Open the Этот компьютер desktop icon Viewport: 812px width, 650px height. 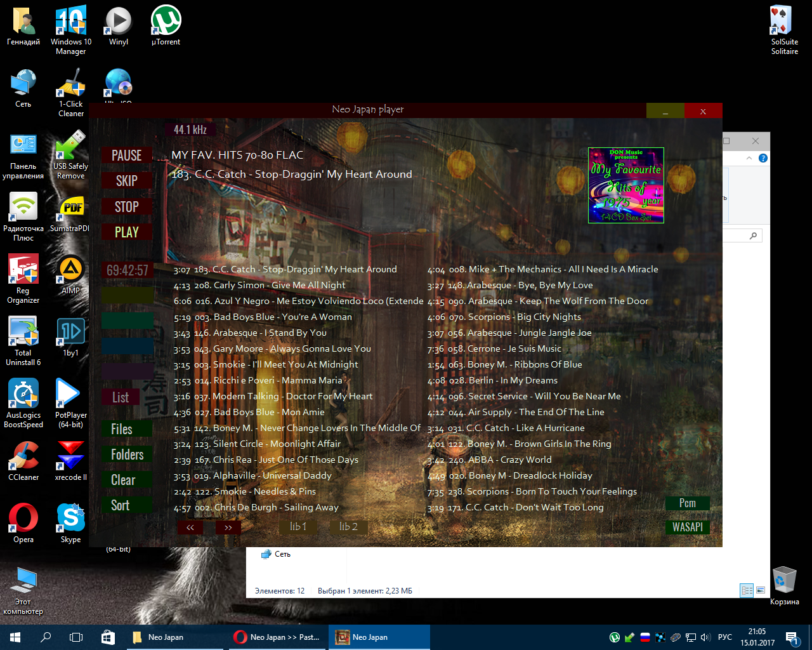(23, 590)
